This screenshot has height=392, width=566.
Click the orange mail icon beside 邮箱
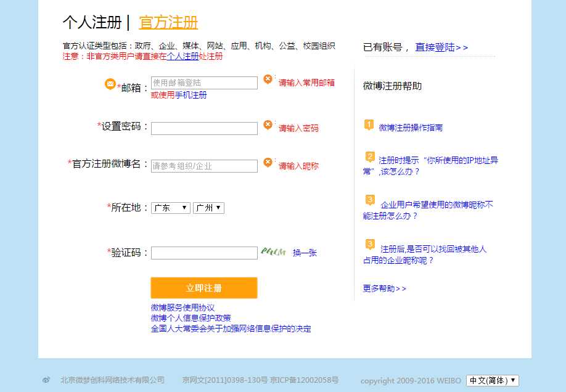click(x=110, y=84)
